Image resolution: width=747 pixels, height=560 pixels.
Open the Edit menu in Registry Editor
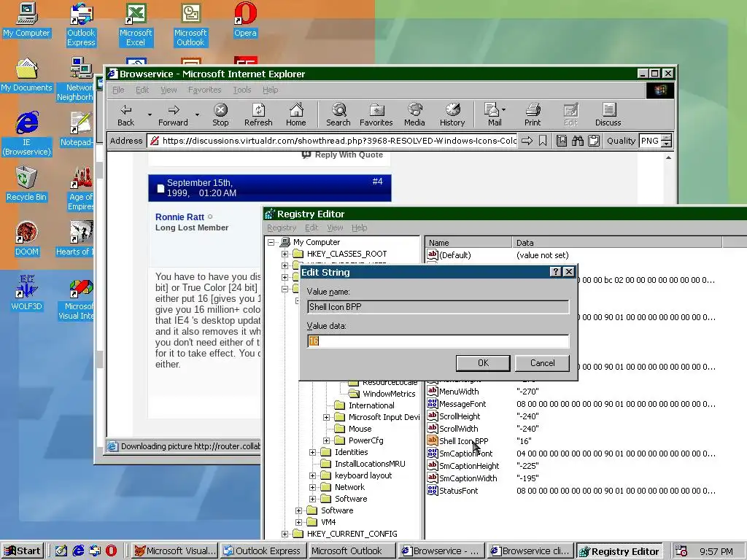point(311,227)
